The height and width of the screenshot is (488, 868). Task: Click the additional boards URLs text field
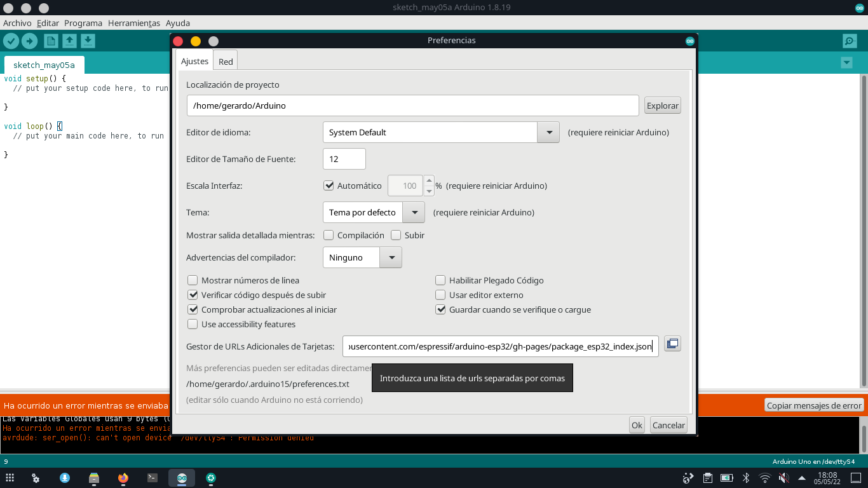(x=501, y=346)
